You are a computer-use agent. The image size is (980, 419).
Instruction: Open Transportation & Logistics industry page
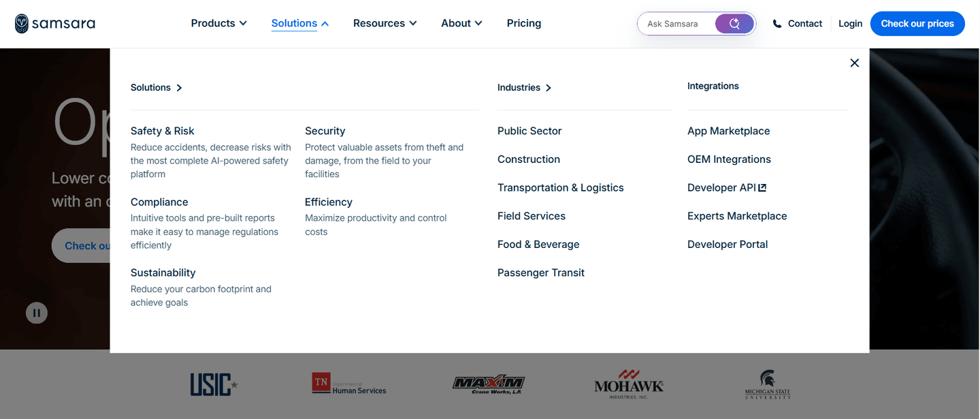[x=561, y=187]
